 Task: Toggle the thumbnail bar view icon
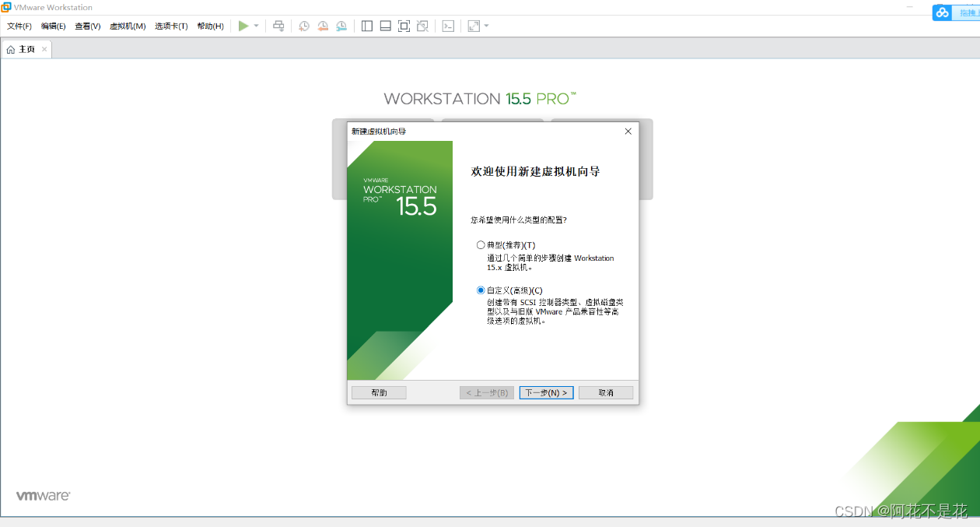point(385,26)
